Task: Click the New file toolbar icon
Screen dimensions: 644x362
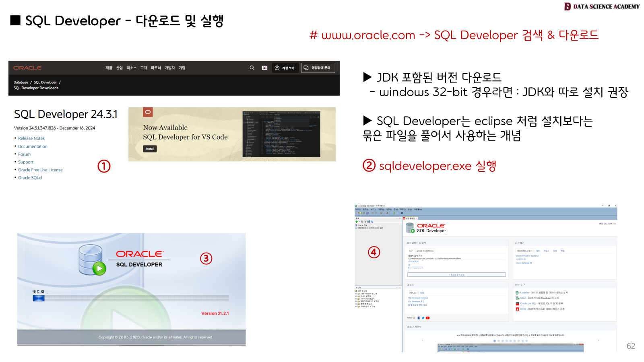Action: (357, 213)
